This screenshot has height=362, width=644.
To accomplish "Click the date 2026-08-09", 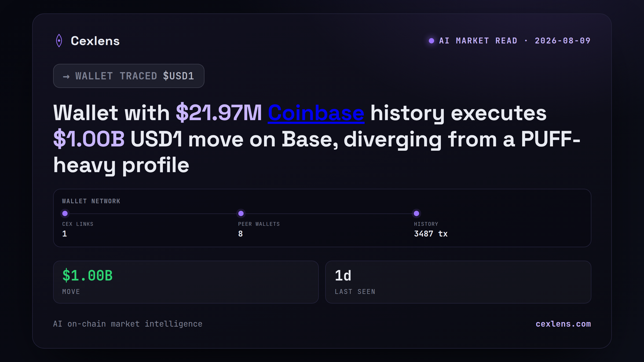I will [563, 41].
